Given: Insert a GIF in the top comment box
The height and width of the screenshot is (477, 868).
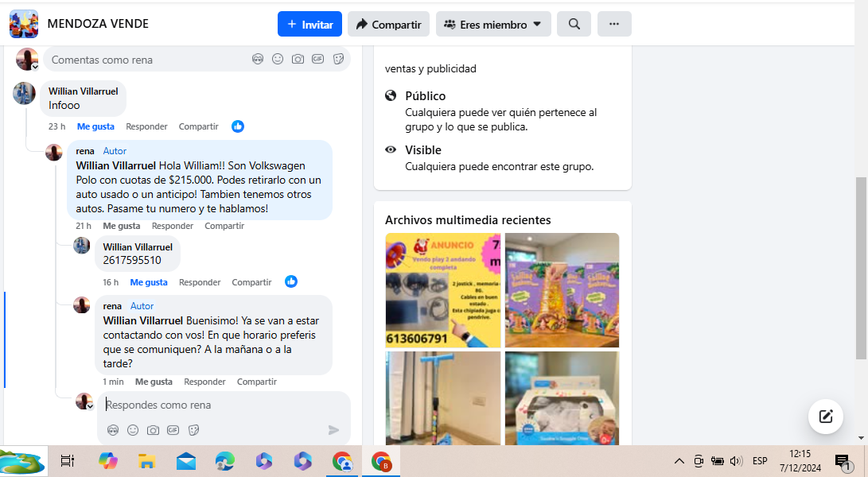Looking at the screenshot, I should 317,59.
